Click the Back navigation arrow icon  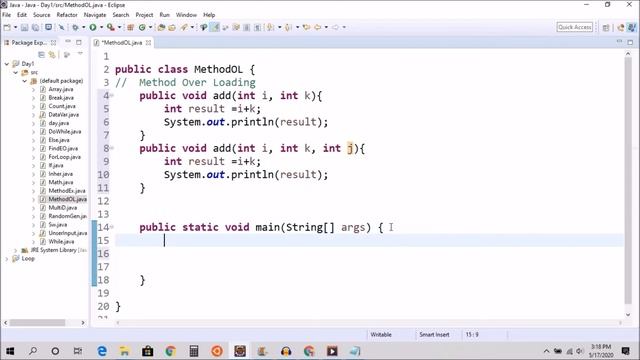click(x=318, y=27)
